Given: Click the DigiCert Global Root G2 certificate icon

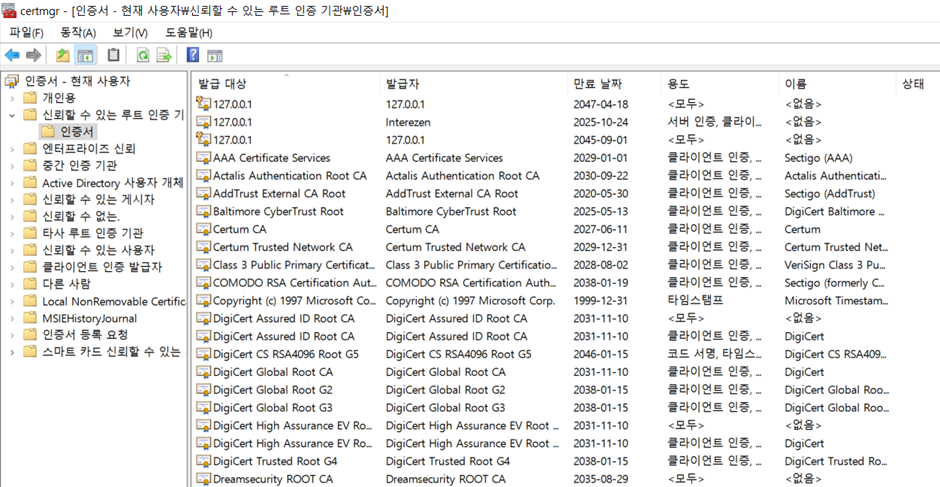Looking at the screenshot, I should click(204, 390).
